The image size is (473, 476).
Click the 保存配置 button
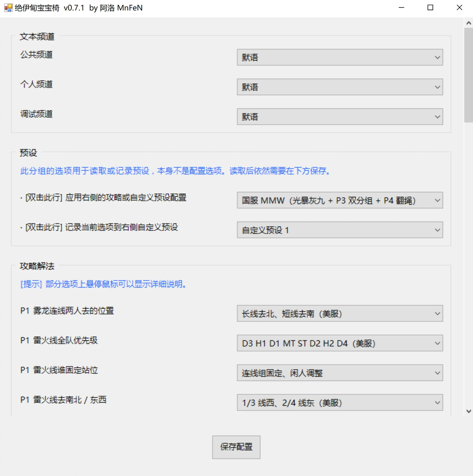pyautogui.click(x=236, y=447)
